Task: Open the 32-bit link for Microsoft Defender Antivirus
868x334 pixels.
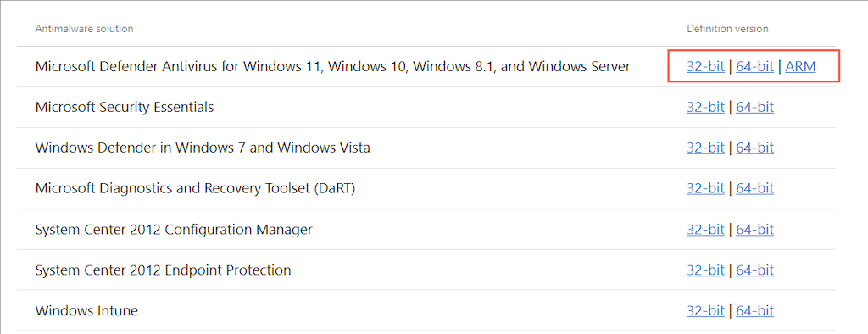Action: (x=705, y=66)
